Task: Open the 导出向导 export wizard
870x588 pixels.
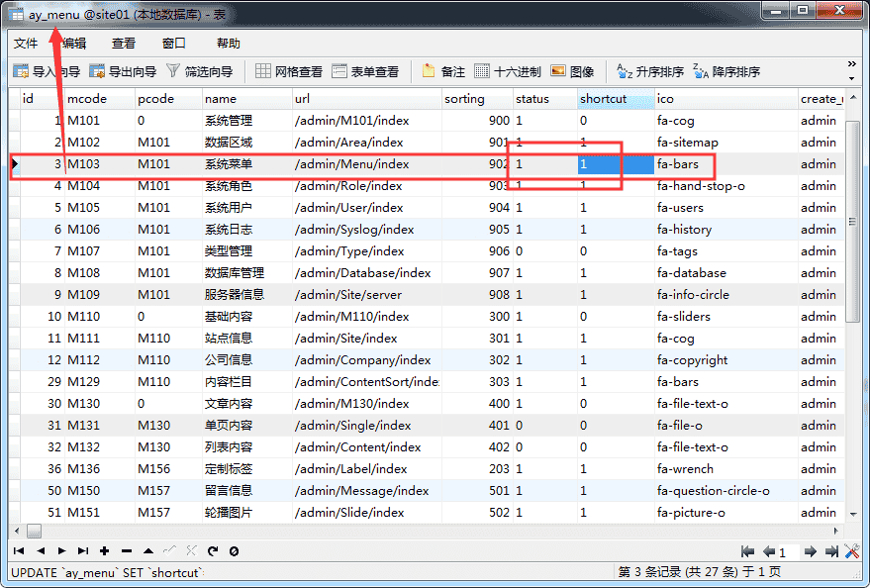Action: (x=121, y=70)
